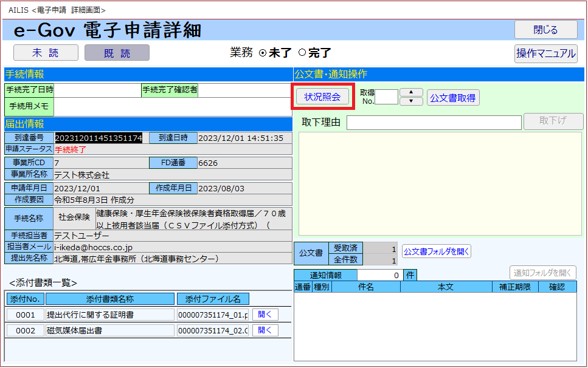The width and height of the screenshot is (588, 368).
Task: Select the 未了 radio button
Action: (x=263, y=53)
